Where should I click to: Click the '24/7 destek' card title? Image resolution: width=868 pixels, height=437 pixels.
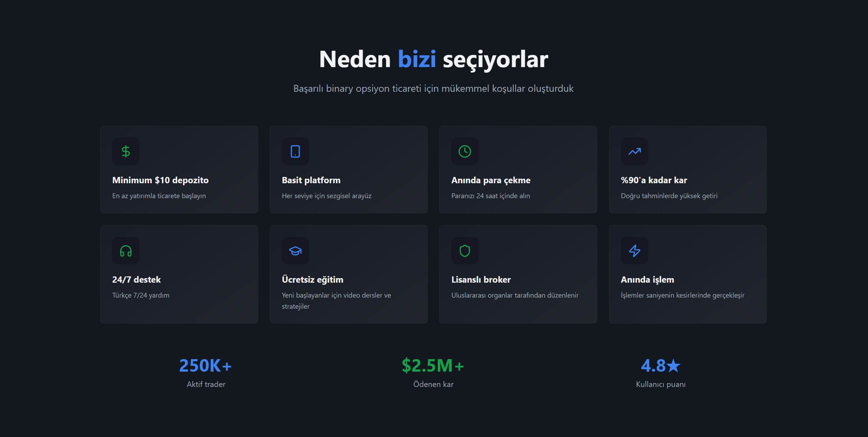pyautogui.click(x=136, y=280)
